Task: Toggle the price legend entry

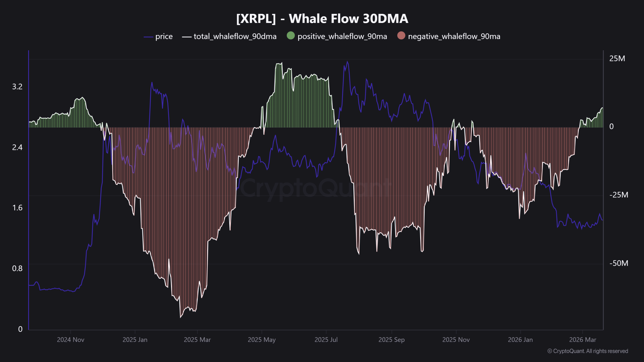Action: (164, 36)
